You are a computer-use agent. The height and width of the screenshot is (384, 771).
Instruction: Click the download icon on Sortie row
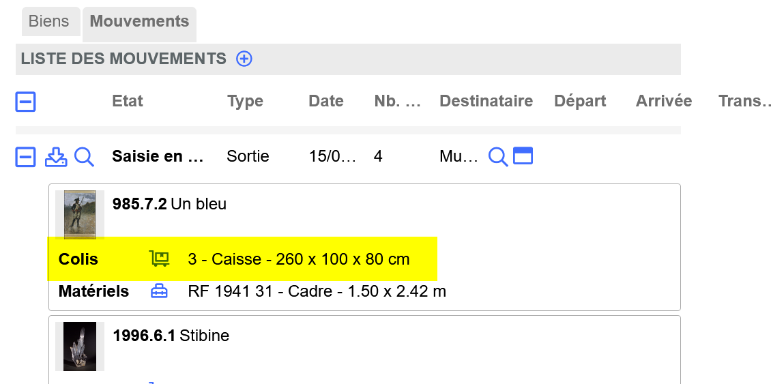(x=56, y=157)
